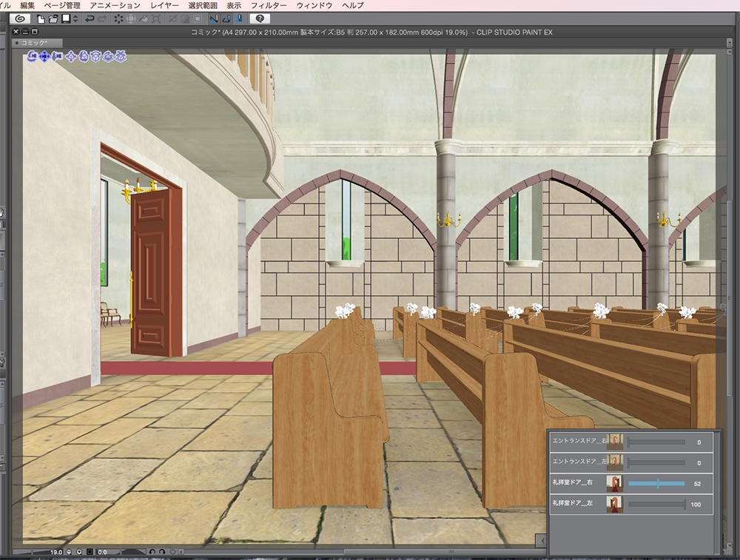Switch to the コミック document tab
The width and height of the screenshot is (740, 560).
35,44
